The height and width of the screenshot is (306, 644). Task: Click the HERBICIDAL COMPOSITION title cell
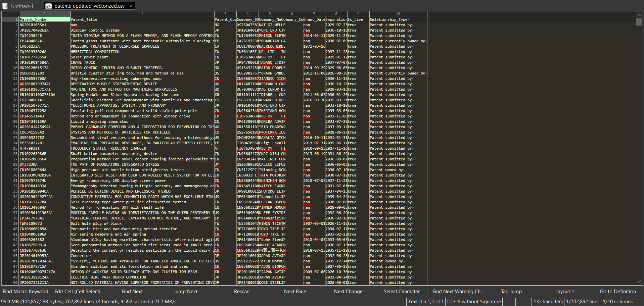tap(142, 52)
